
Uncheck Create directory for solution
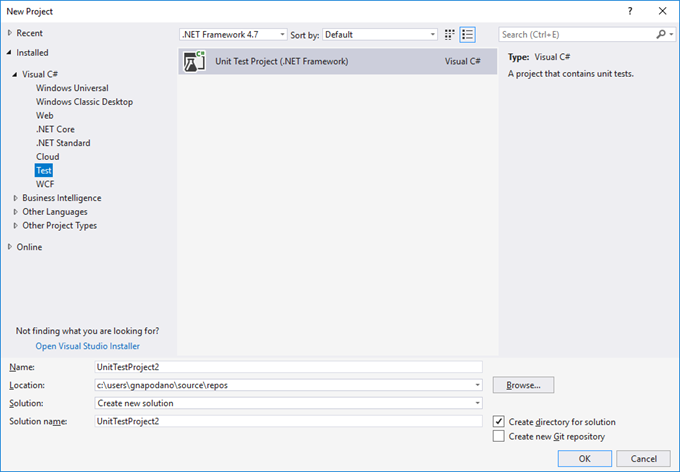click(499, 421)
